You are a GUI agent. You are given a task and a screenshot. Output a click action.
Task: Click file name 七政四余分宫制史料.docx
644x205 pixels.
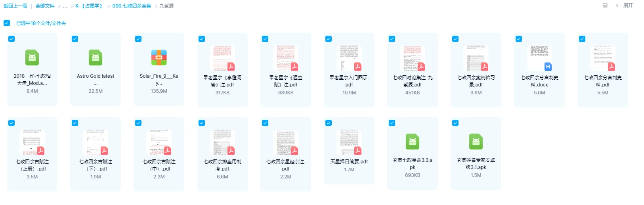pos(539,81)
